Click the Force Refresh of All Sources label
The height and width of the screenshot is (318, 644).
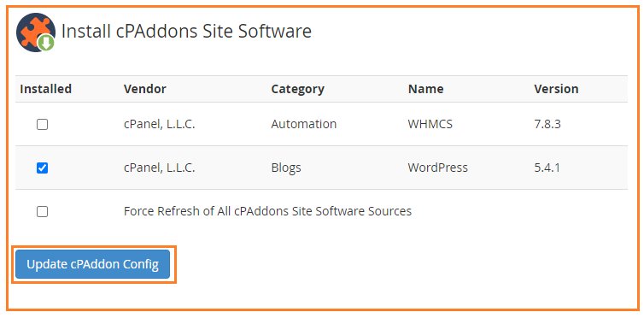[x=268, y=211]
